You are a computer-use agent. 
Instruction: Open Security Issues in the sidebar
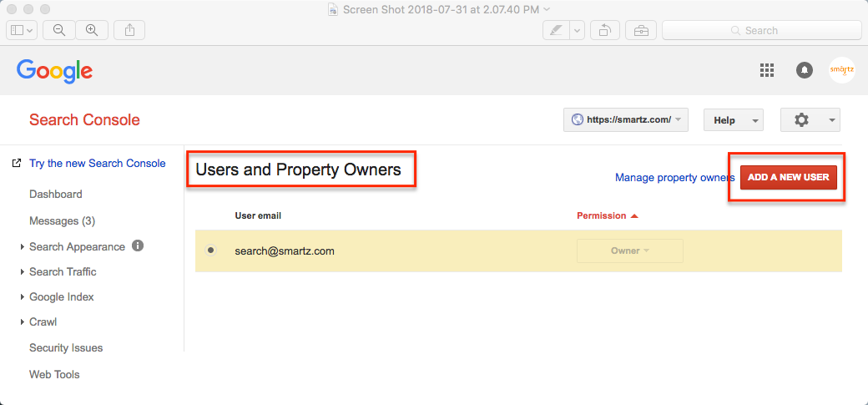point(66,348)
